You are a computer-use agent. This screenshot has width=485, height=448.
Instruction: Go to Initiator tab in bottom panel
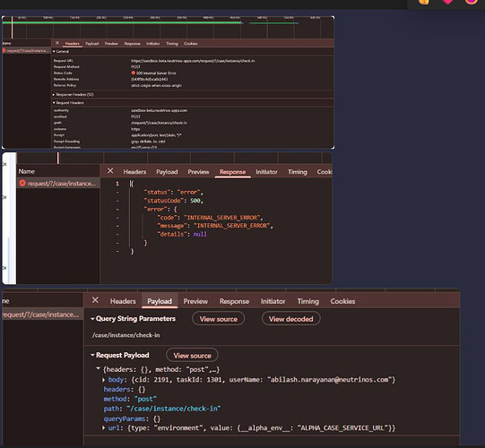(x=273, y=301)
